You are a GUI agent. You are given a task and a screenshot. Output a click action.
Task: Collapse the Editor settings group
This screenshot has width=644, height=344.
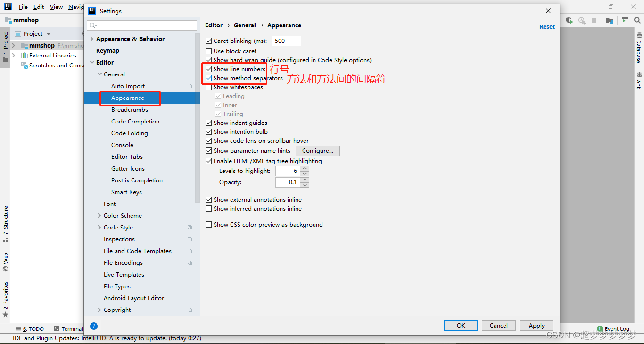coord(91,62)
